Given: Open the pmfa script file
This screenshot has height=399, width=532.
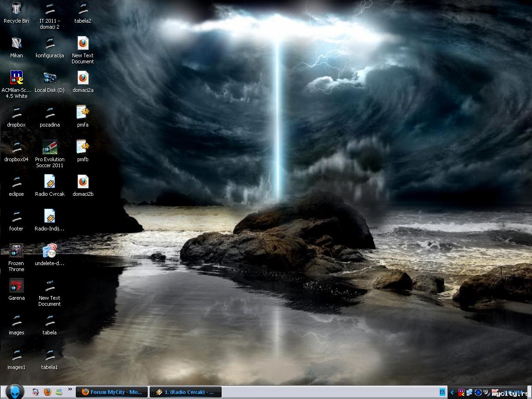Looking at the screenshot, I should pyautogui.click(x=83, y=116).
